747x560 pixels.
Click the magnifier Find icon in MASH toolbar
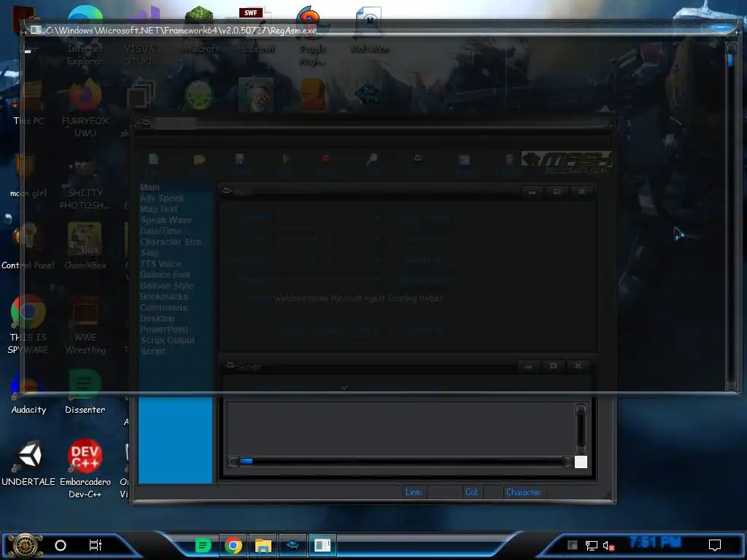pos(372,159)
